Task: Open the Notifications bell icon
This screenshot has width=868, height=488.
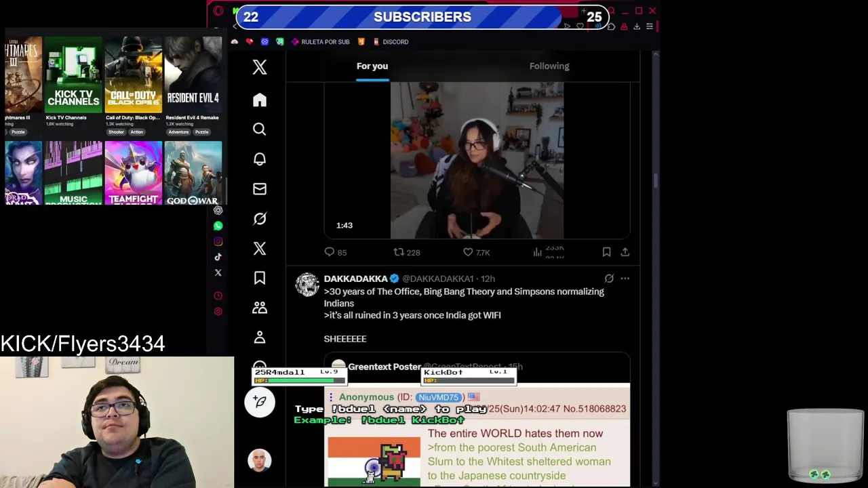Action: (260, 159)
